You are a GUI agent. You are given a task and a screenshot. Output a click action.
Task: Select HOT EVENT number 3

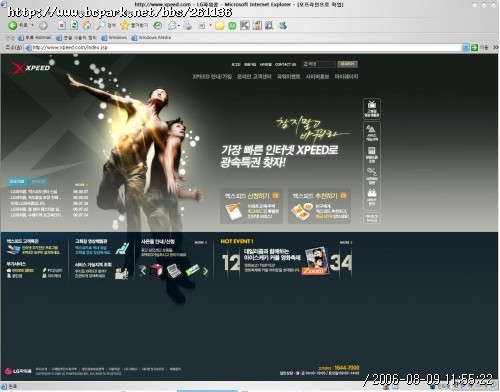point(335,263)
